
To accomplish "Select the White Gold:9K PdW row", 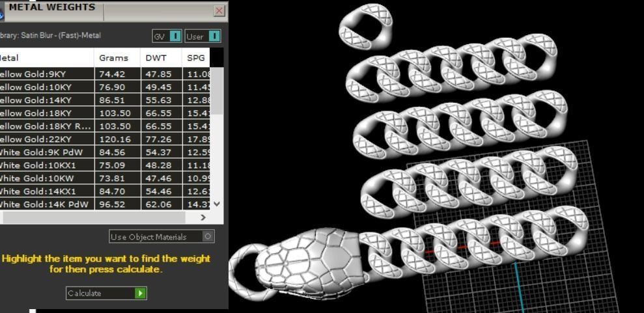I will [x=105, y=152].
